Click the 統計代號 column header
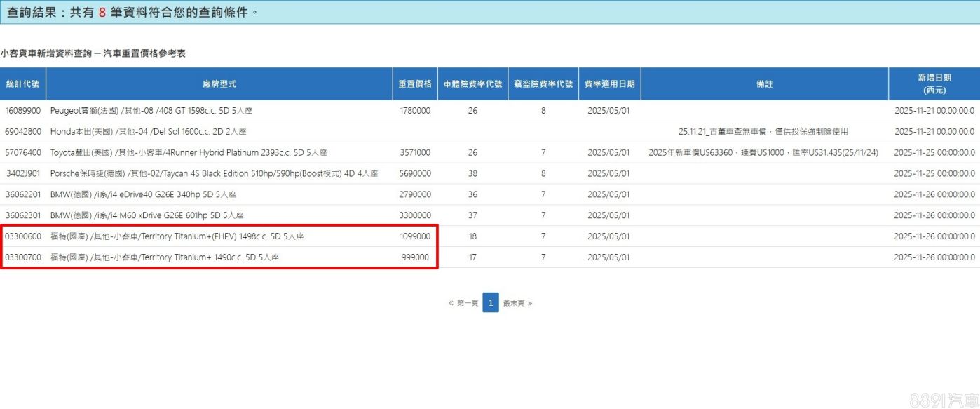 click(22, 83)
